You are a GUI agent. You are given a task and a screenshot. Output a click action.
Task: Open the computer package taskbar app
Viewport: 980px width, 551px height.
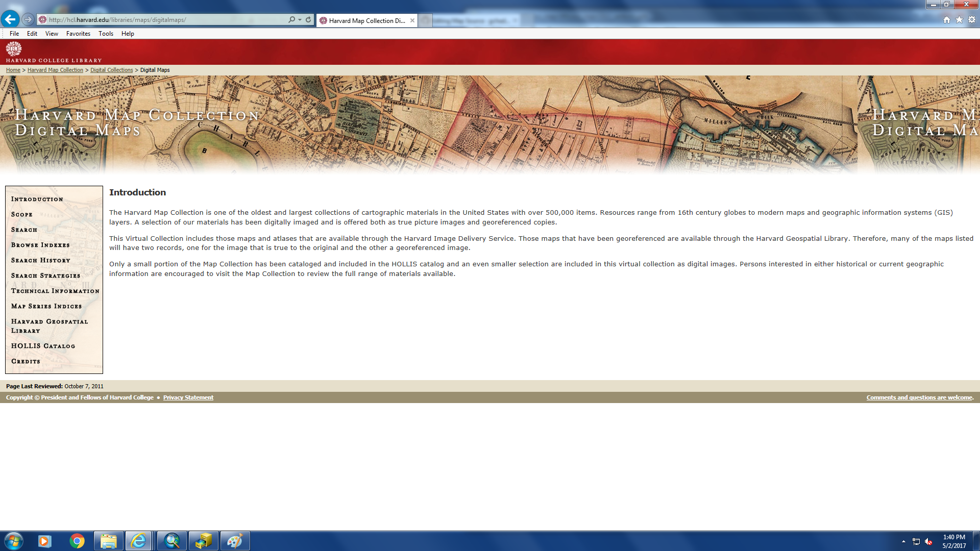click(204, 541)
